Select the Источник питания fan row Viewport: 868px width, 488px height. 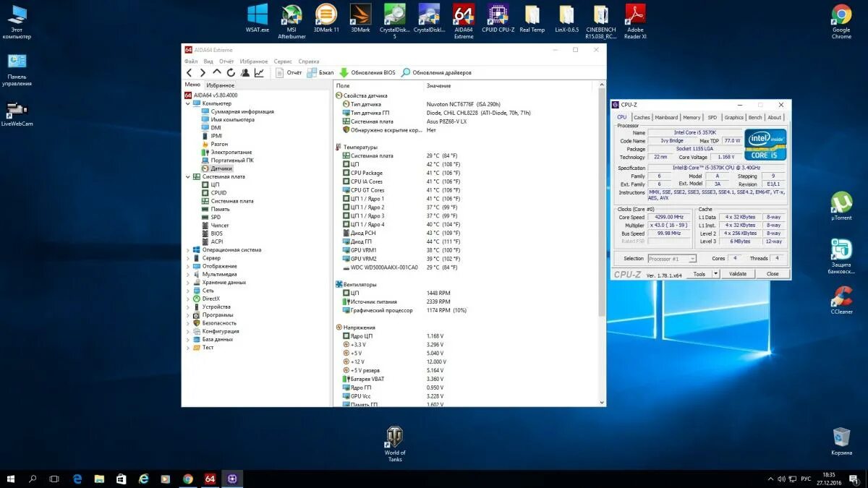point(467,301)
